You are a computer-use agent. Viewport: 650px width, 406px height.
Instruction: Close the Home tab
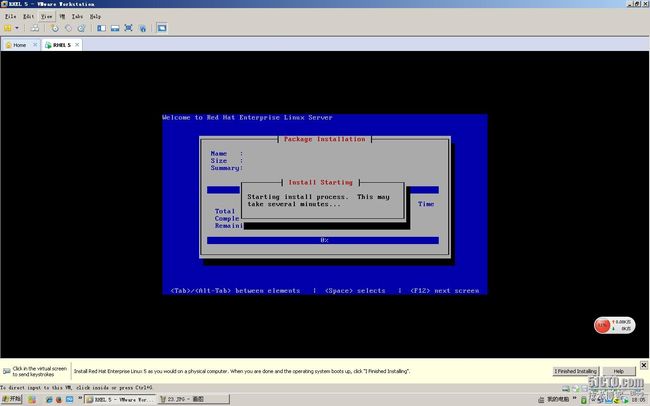click(35, 44)
